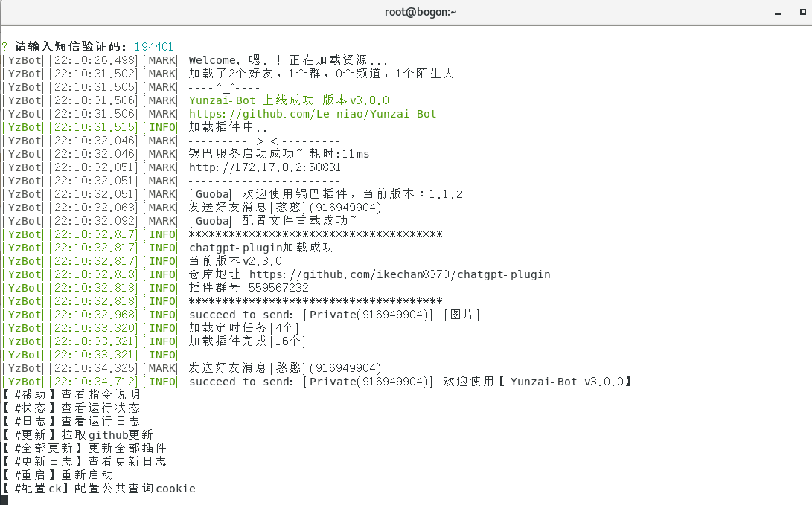Click the #状态 查看运行状态 line
The height and width of the screenshot is (505, 812).
(x=71, y=408)
